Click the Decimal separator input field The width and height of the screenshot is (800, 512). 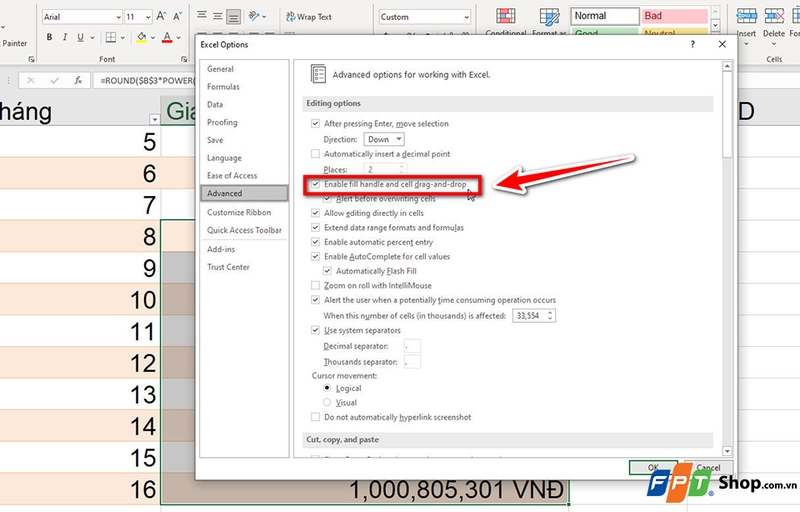[x=412, y=346]
